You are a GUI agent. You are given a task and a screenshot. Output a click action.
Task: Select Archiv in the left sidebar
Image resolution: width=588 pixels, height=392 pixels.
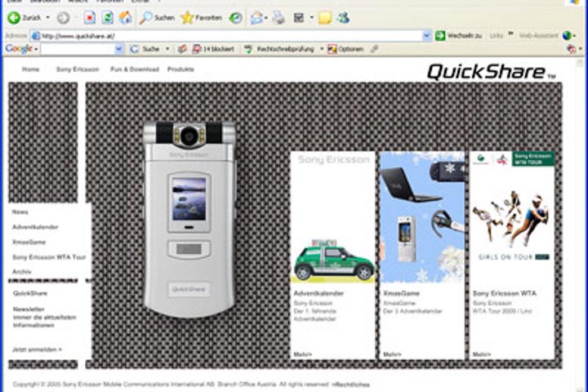tap(22, 272)
